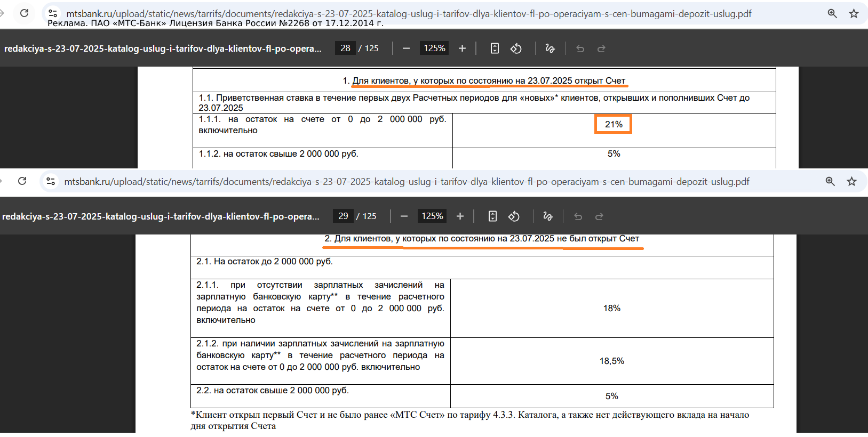Fit to page in upper PDF toolbar
This screenshot has height=437, width=868.
(x=495, y=48)
